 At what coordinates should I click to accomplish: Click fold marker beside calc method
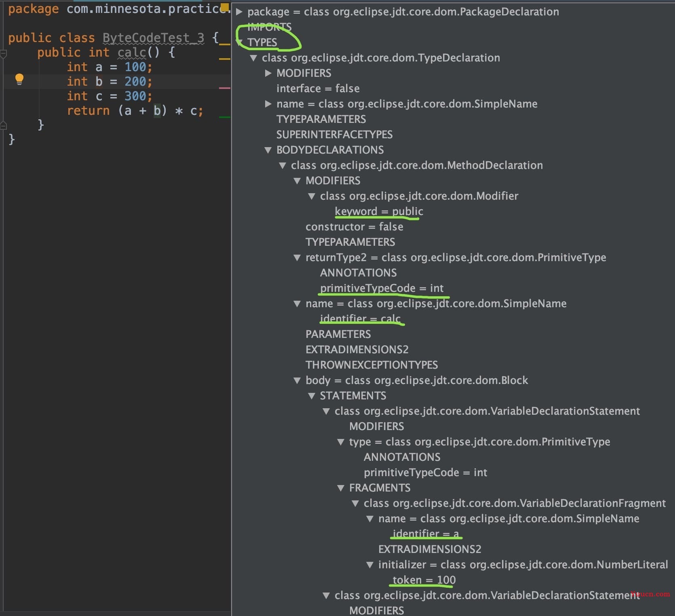click(3, 54)
